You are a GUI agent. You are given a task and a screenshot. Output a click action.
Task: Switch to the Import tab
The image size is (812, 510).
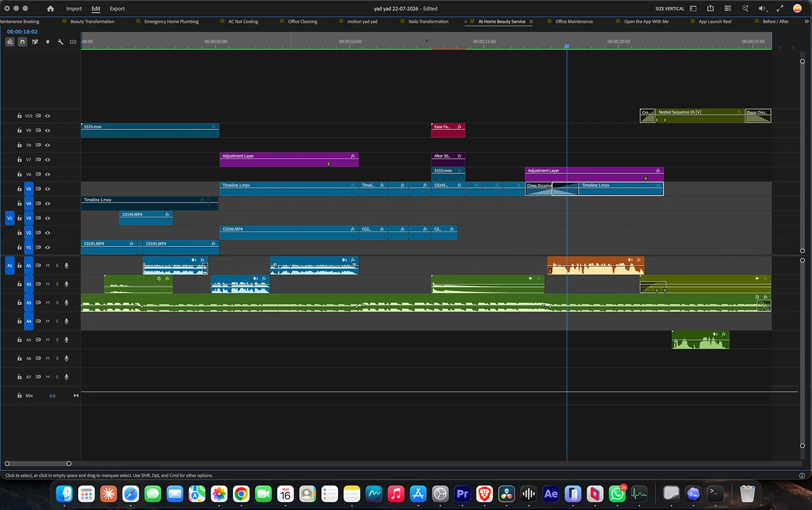pos(74,9)
